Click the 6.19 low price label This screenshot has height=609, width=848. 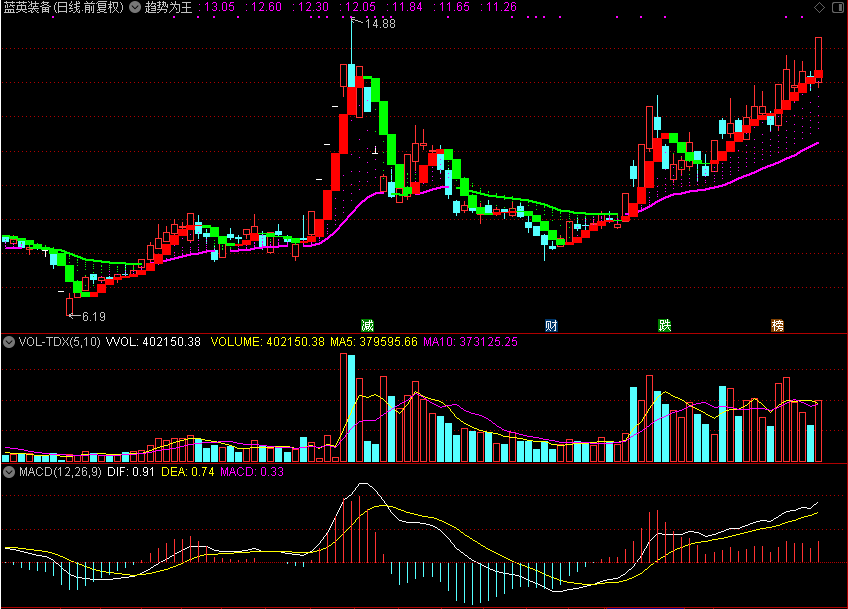(93, 316)
